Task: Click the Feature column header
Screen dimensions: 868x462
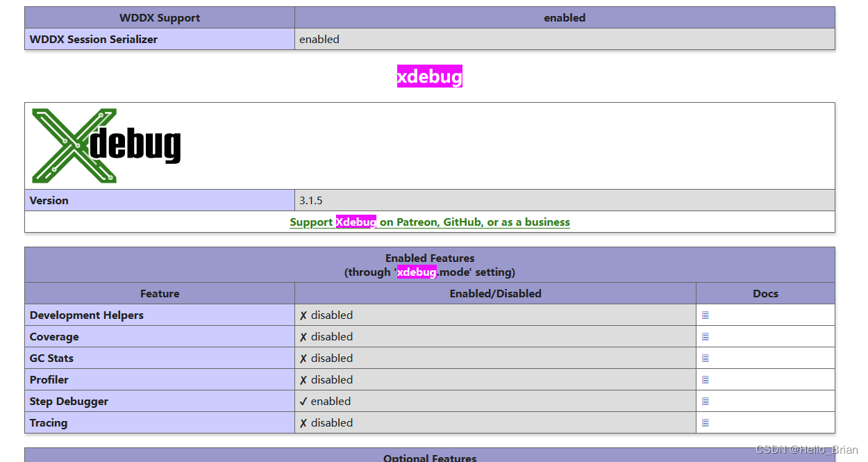Action: point(160,293)
